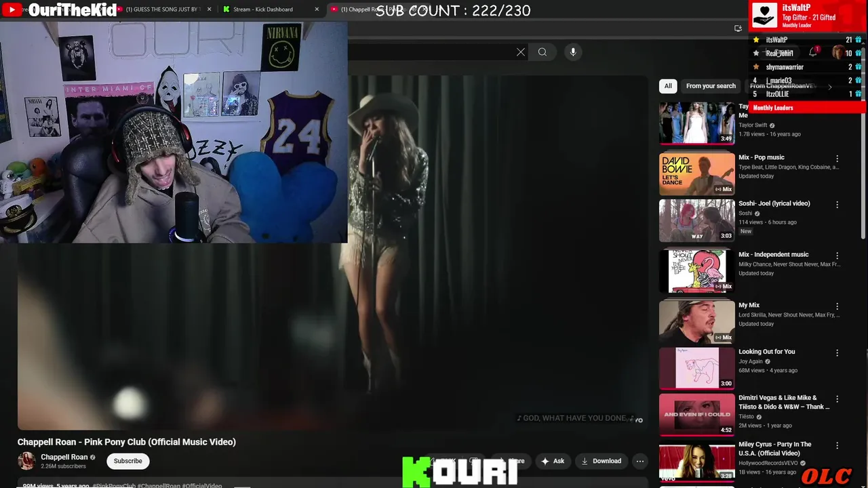Open the My Mix thumbnail
The image size is (868, 488).
(x=697, y=321)
